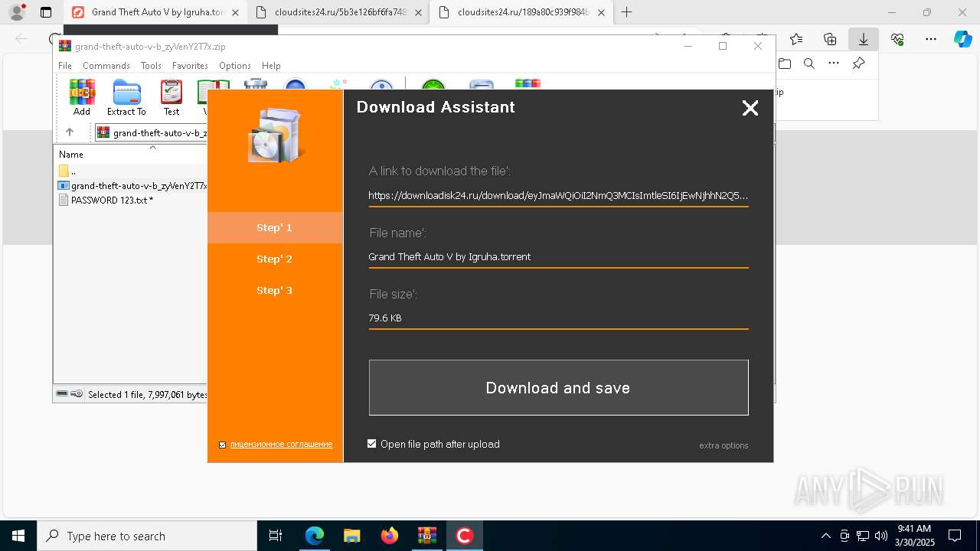The image size is (980, 551).
Task: Open File Explorer from taskbar
Action: coord(351,536)
